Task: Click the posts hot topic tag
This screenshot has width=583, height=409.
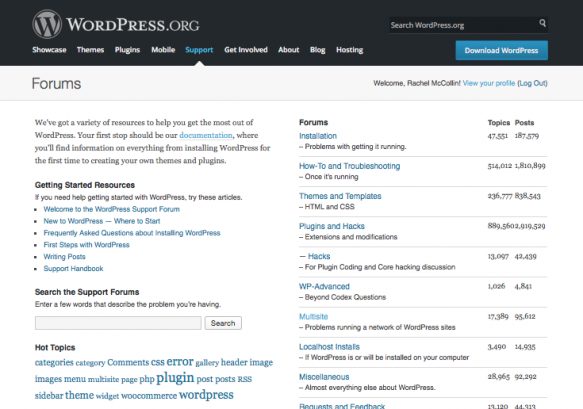Action: pos(225,379)
